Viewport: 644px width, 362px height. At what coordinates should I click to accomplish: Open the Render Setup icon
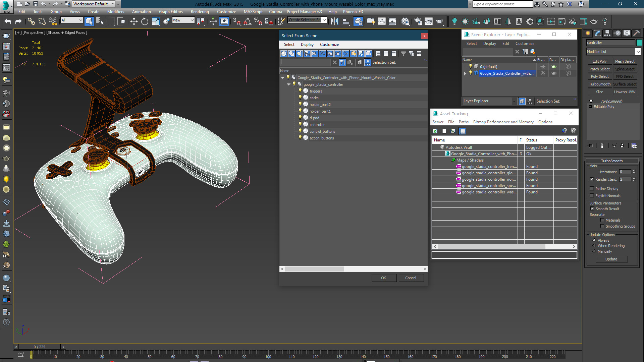pyautogui.click(x=418, y=21)
